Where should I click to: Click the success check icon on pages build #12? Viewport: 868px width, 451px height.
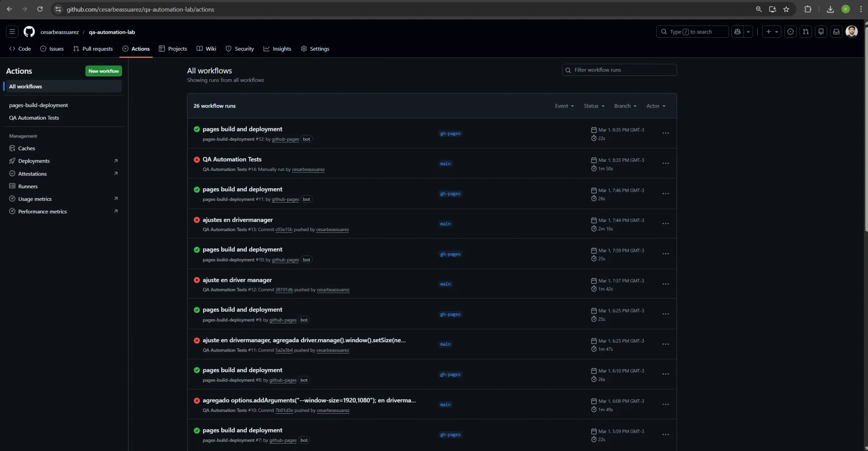197,129
